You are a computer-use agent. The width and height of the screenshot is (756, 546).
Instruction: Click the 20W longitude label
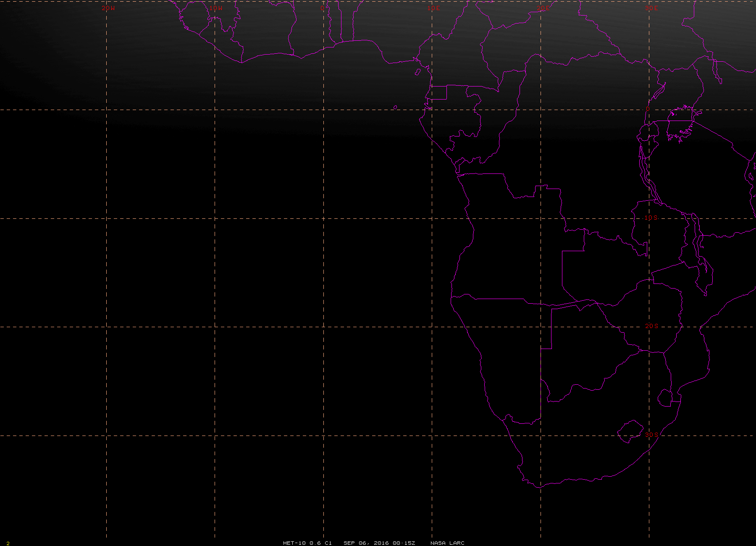click(108, 8)
